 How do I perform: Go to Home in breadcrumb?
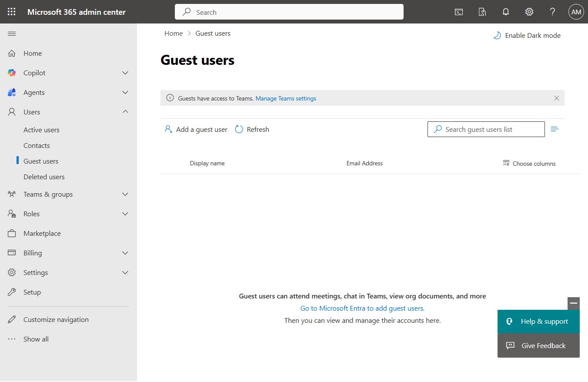(174, 34)
